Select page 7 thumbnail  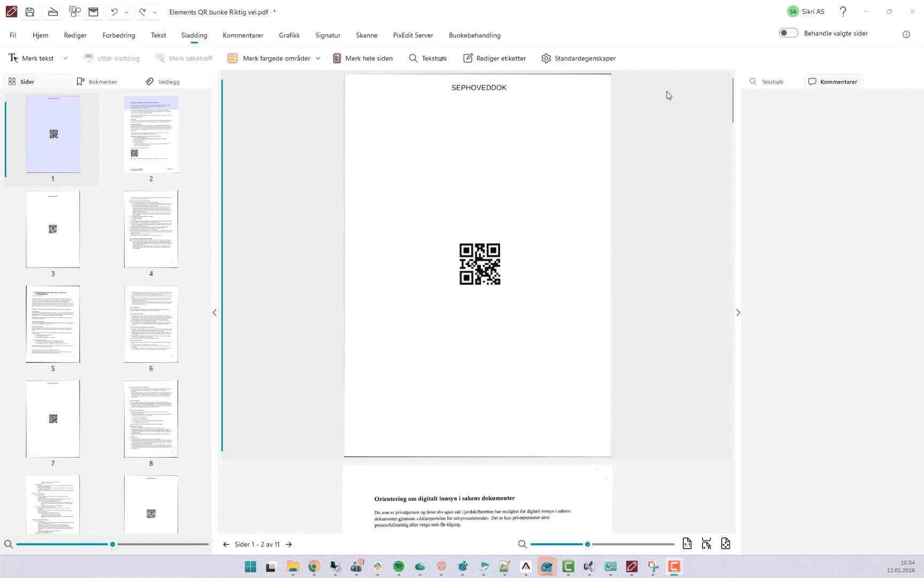coord(53,419)
